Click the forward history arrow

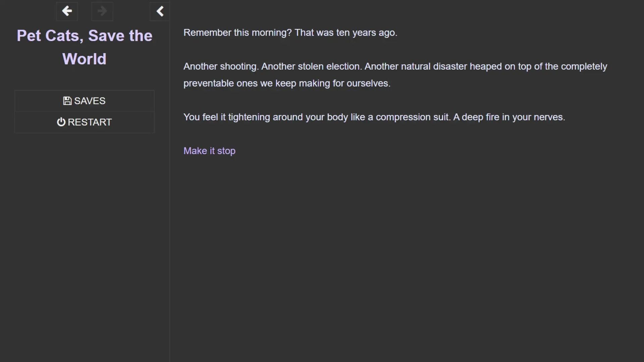pyautogui.click(x=102, y=11)
